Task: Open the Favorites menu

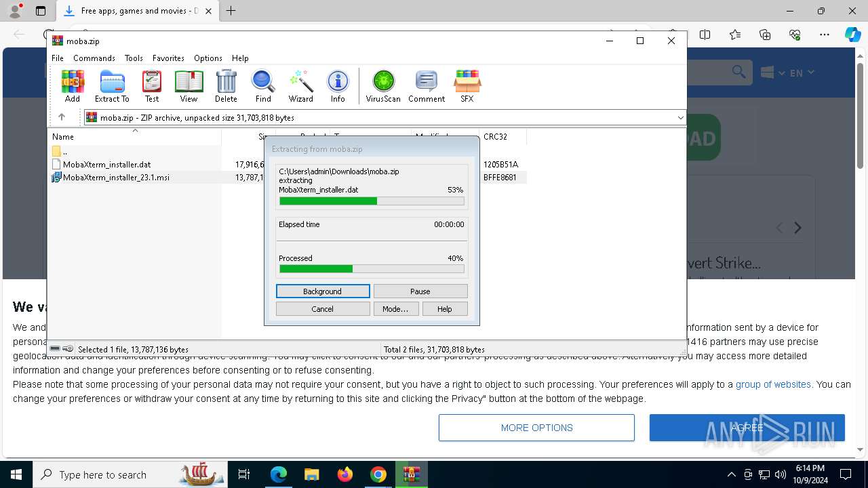Action: (x=168, y=58)
